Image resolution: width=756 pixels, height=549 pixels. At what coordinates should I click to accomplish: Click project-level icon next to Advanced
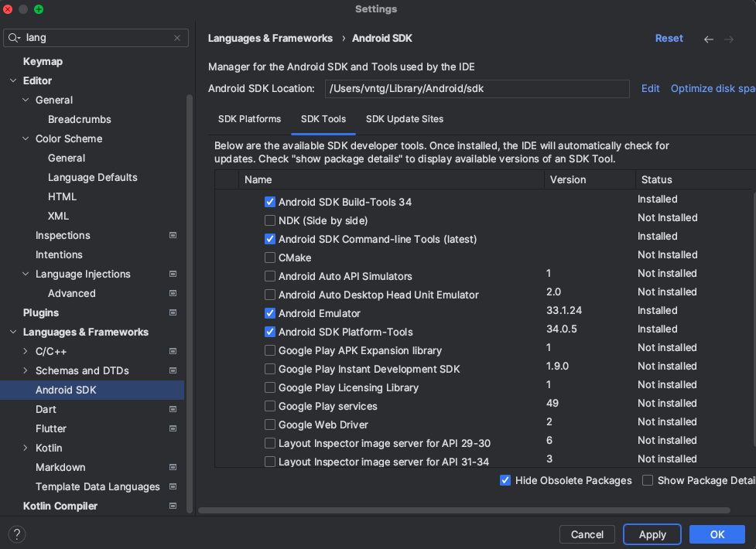(x=173, y=293)
